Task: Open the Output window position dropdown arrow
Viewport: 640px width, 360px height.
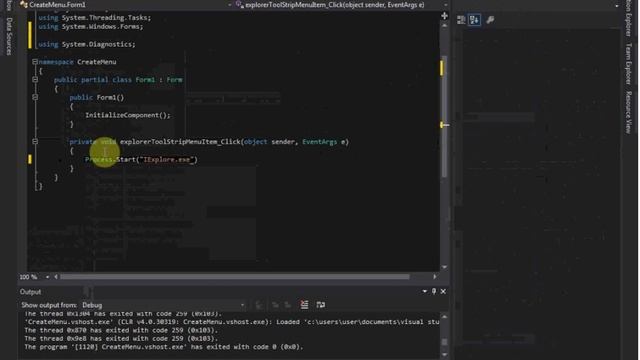Action: click(424, 291)
